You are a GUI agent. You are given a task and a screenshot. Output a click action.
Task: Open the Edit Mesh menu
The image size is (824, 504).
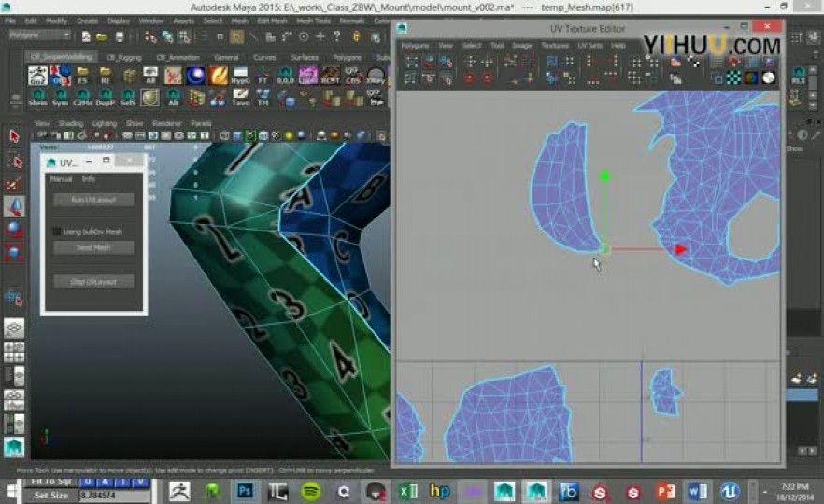tap(272, 21)
